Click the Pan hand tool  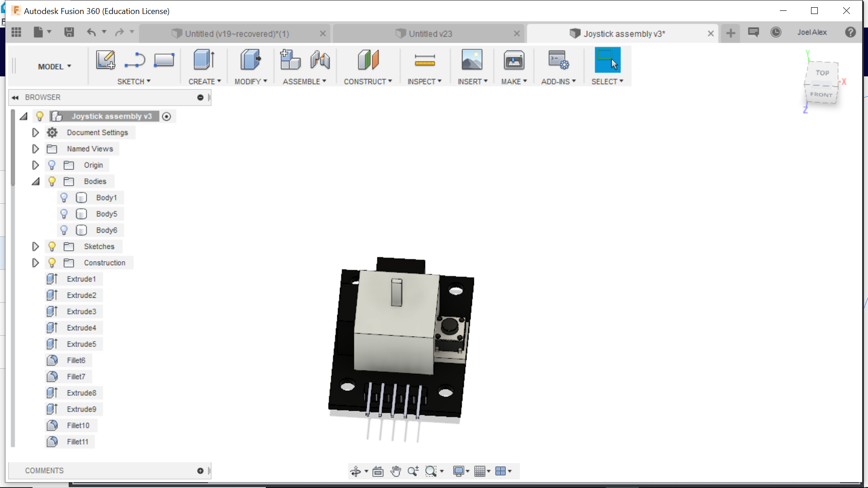[396, 471]
